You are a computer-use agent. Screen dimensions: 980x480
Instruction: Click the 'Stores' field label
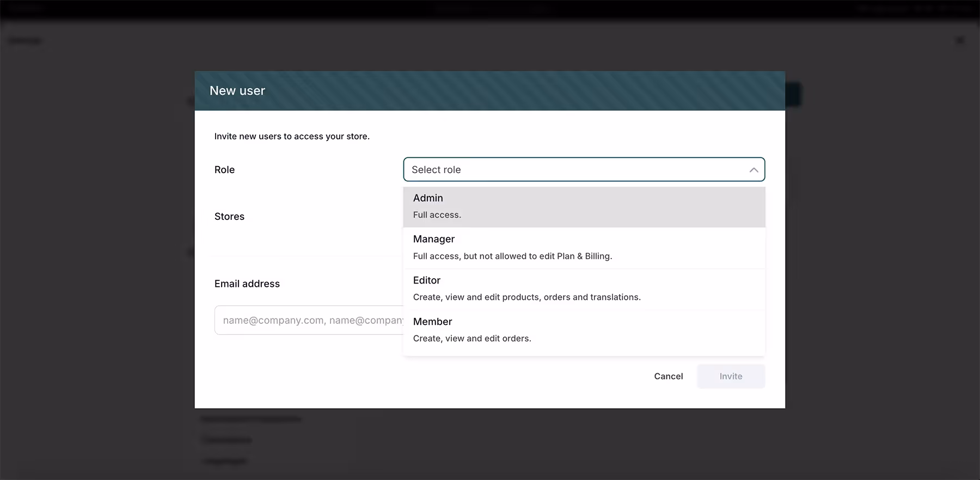[x=229, y=217]
